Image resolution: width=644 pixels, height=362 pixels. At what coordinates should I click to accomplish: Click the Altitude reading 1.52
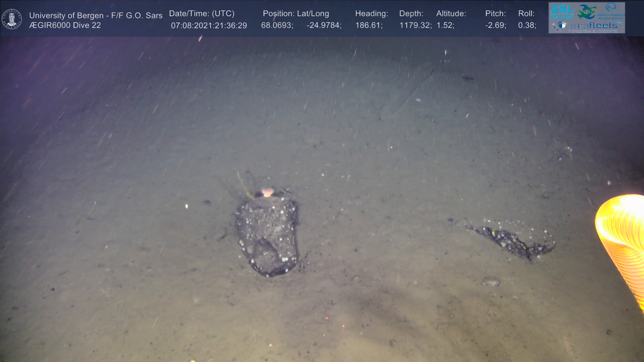tap(445, 25)
